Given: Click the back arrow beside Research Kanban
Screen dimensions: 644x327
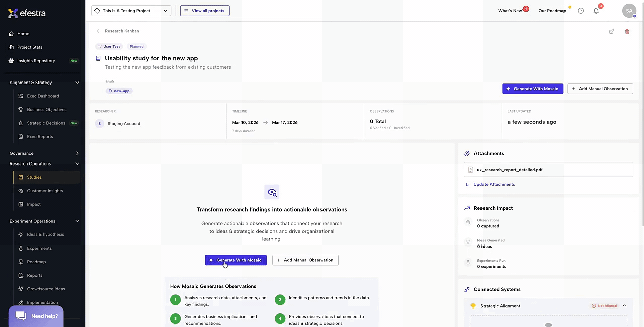Looking at the screenshot, I should 98,31.
